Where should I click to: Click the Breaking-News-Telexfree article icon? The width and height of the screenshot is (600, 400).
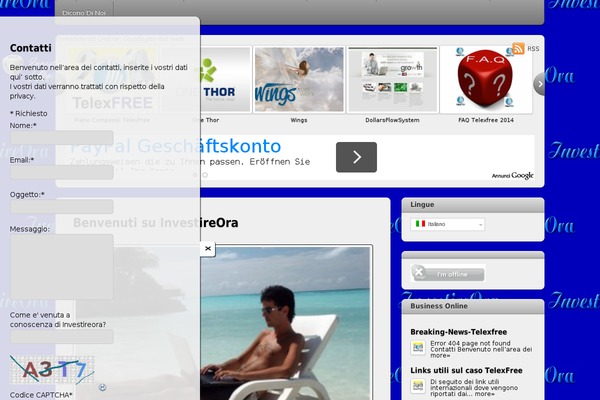coord(418,348)
